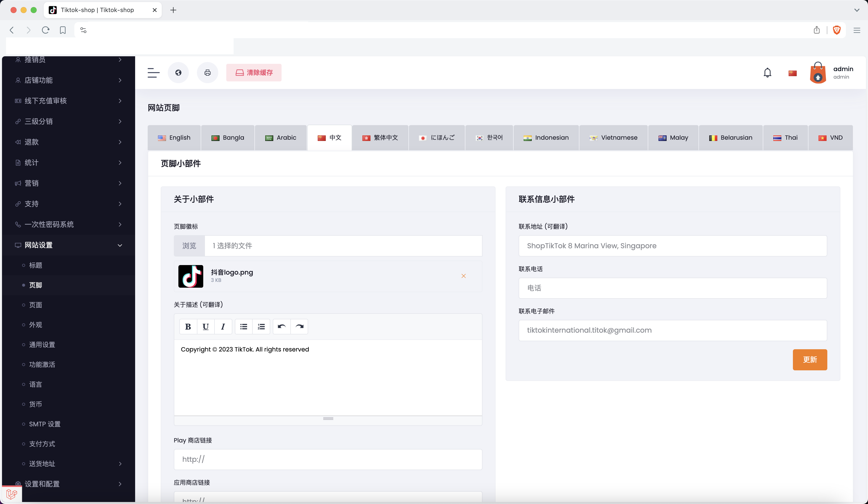Toggle the 营销 sidebar section
868x504 pixels.
pyautogui.click(x=68, y=183)
